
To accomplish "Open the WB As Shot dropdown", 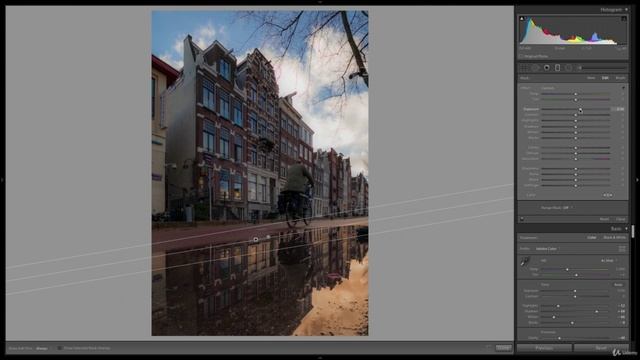I will pyautogui.click(x=609, y=260).
